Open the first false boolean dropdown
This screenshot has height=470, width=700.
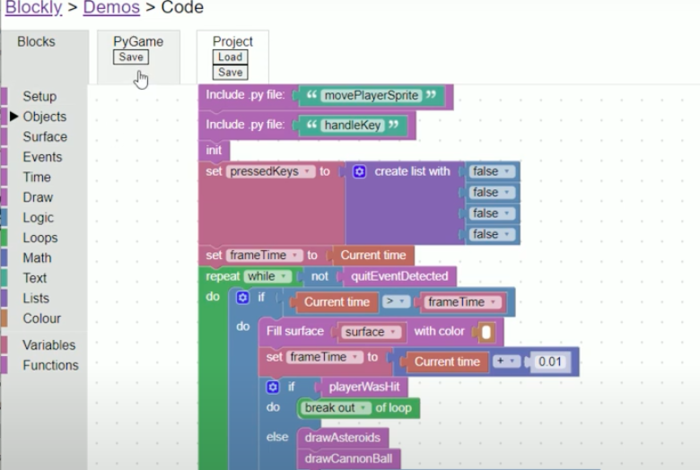point(492,171)
